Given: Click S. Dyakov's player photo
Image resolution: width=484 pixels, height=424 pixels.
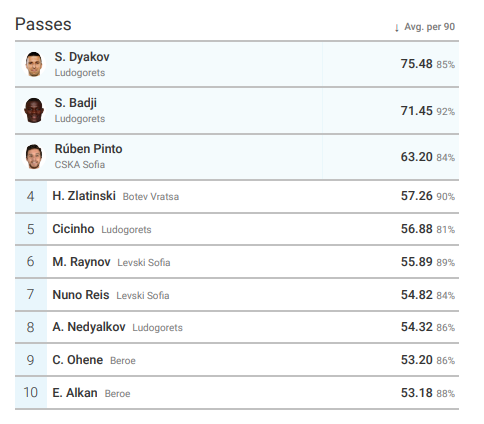Looking at the screenshot, I should coord(34,64).
